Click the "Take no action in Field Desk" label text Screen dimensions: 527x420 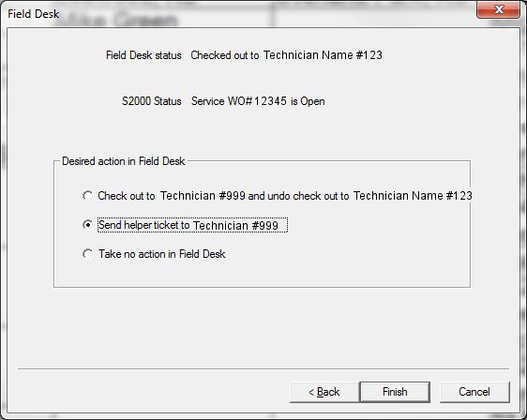(x=161, y=254)
